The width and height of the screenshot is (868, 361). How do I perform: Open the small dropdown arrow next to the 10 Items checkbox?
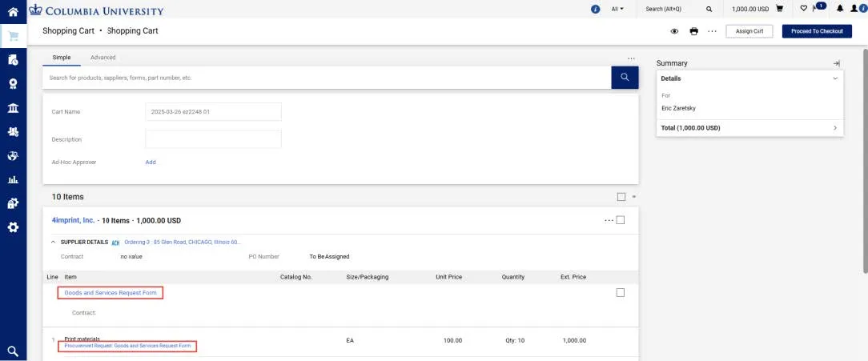(x=634, y=197)
